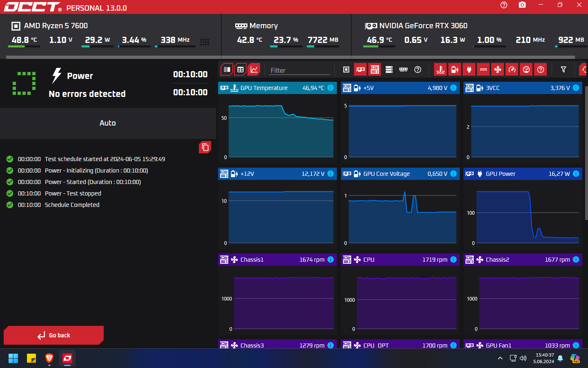Click the Auto schedule bar

point(108,123)
